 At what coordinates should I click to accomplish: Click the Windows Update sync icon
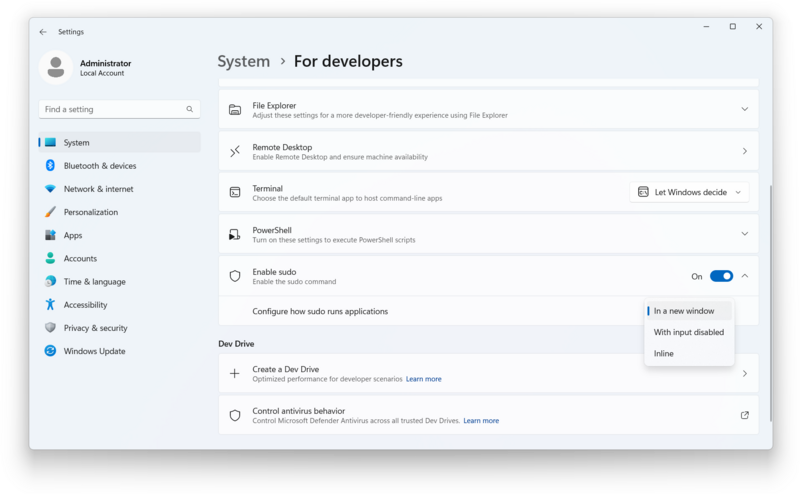(x=50, y=351)
